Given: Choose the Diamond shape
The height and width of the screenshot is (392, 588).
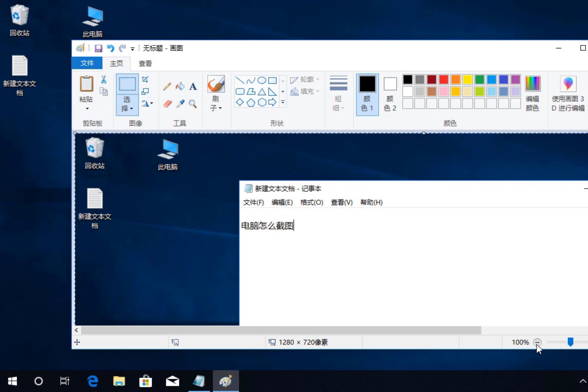Looking at the screenshot, I should click(240, 102).
